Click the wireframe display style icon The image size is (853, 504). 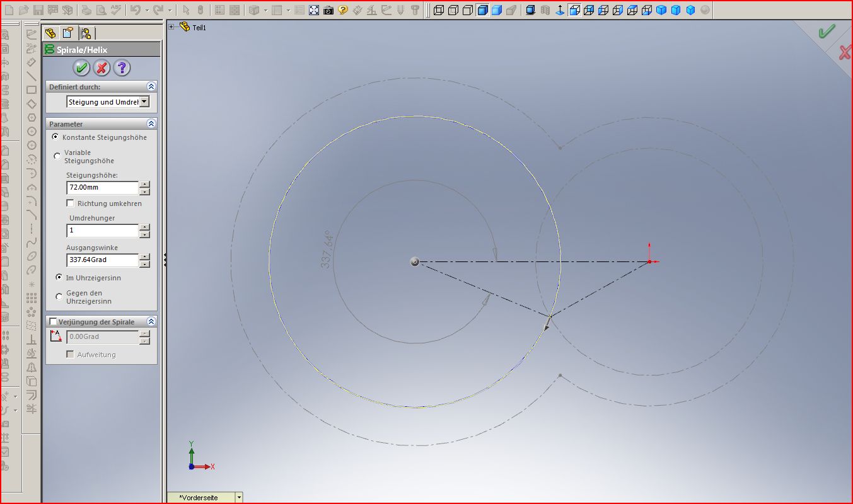point(439,10)
